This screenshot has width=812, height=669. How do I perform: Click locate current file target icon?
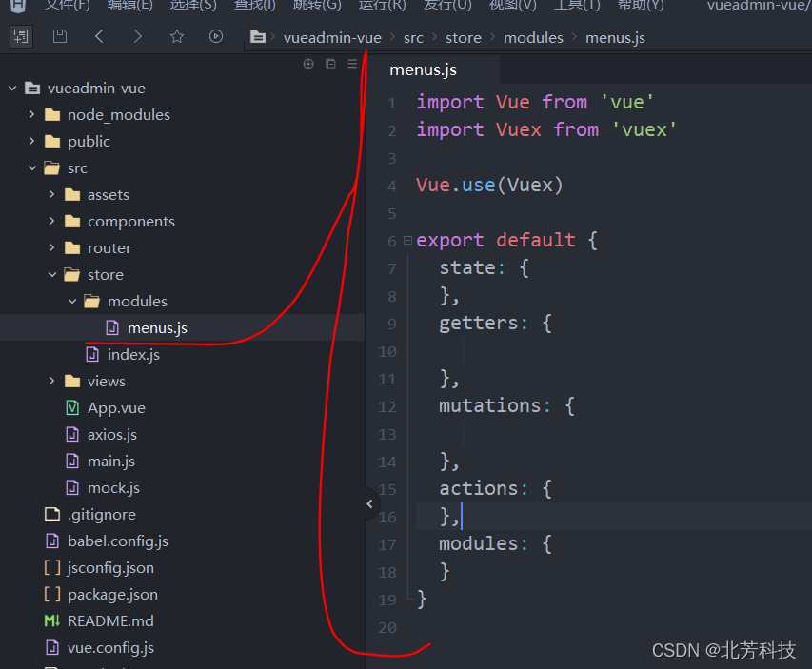308,64
